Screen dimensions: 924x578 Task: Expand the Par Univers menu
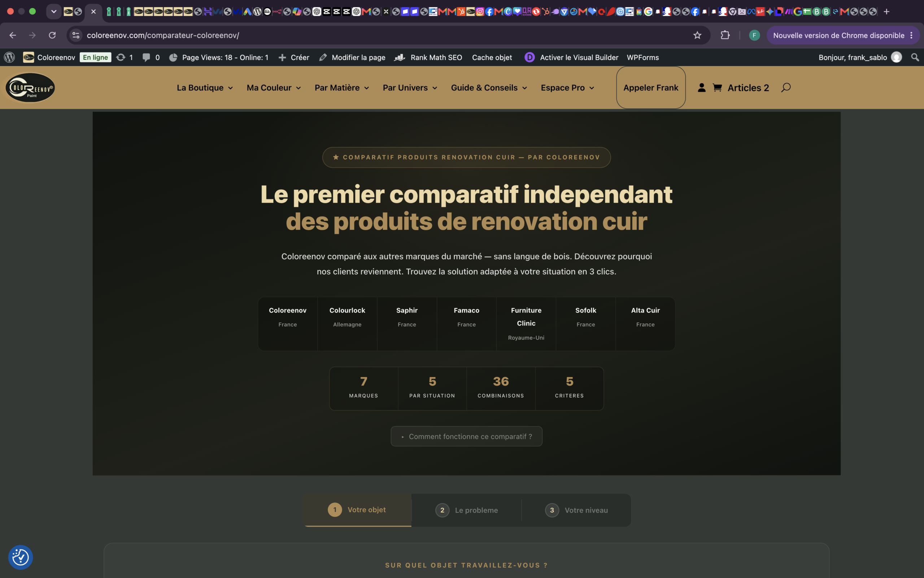pyautogui.click(x=410, y=87)
